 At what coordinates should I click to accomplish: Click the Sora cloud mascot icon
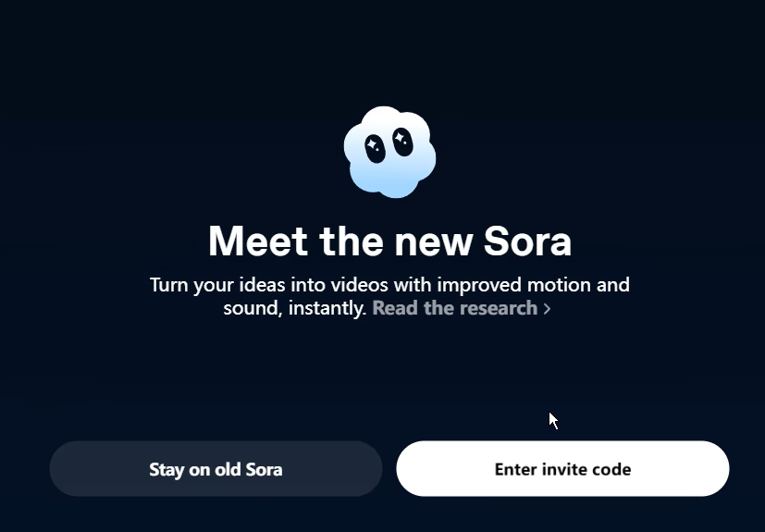tap(389, 152)
